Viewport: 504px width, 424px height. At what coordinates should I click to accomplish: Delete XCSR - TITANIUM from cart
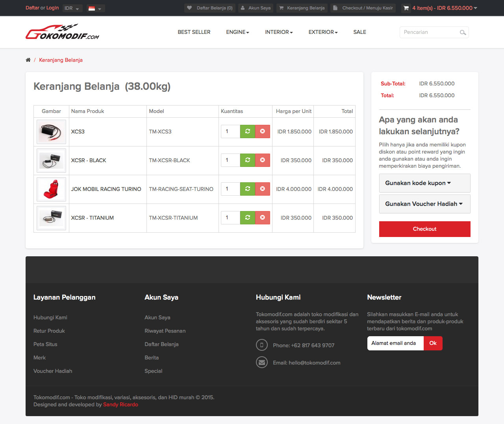coord(263,218)
